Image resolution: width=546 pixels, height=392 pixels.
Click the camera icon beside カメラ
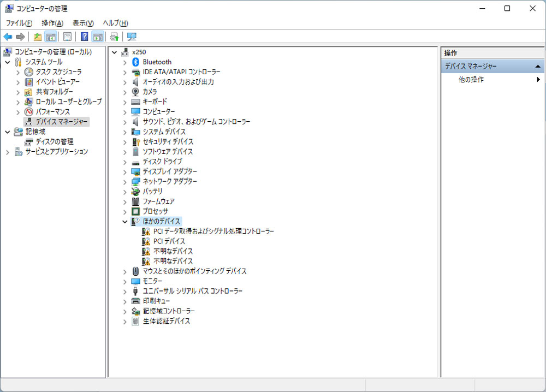pos(135,92)
